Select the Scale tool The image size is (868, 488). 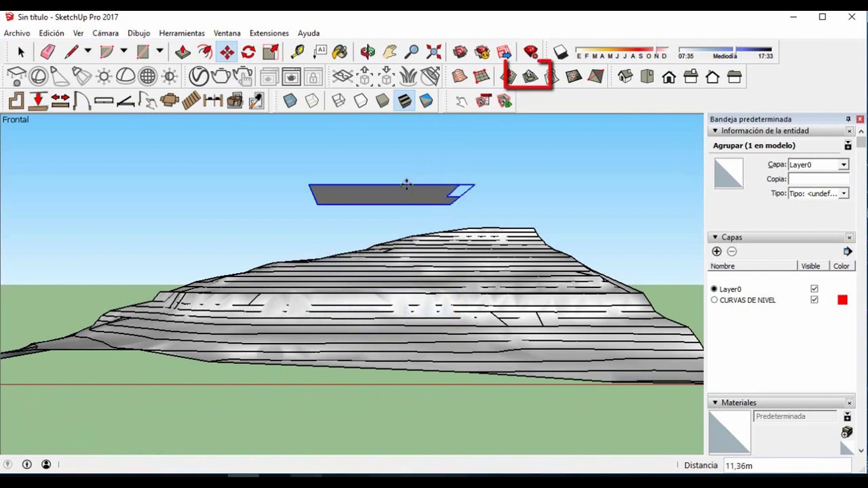[x=271, y=52]
